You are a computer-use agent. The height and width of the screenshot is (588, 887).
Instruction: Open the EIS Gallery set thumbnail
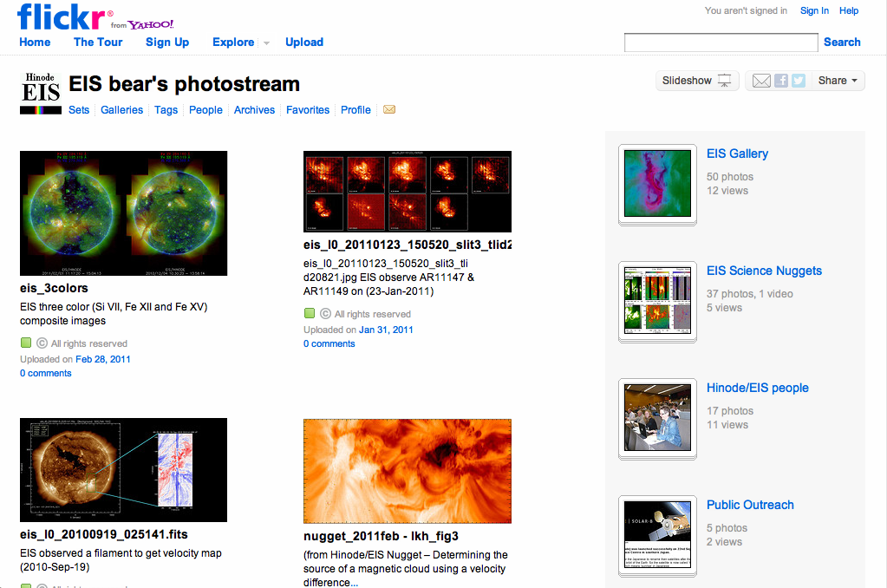click(658, 183)
